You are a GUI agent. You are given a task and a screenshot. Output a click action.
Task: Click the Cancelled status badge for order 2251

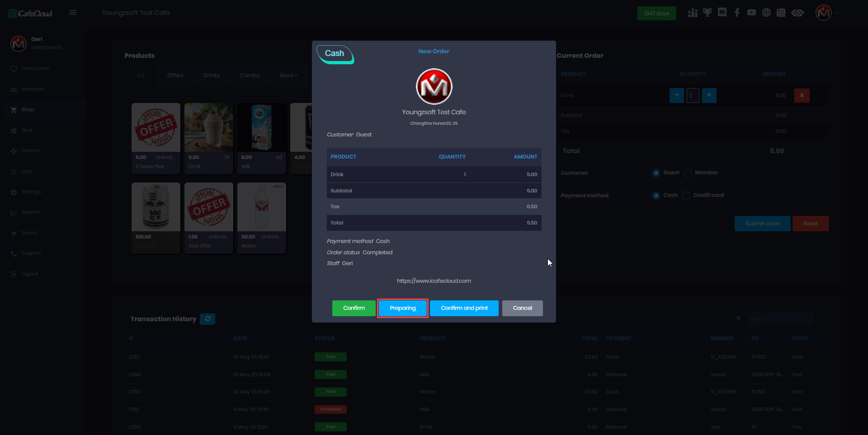point(330,409)
